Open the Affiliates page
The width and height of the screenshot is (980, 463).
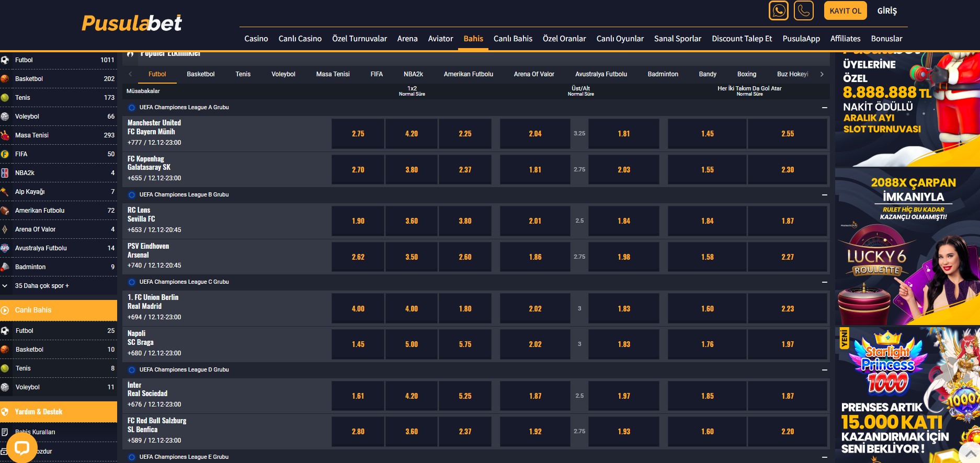click(845, 39)
